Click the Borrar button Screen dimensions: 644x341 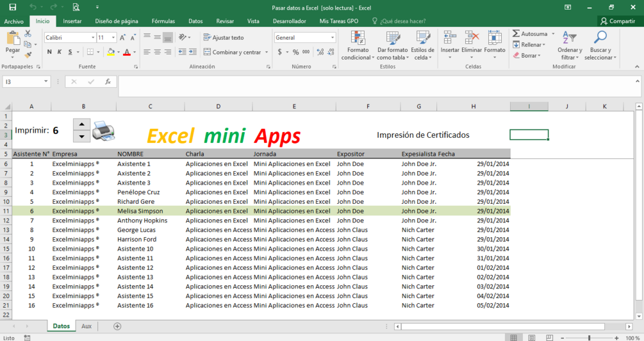pyautogui.click(x=527, y=56)
